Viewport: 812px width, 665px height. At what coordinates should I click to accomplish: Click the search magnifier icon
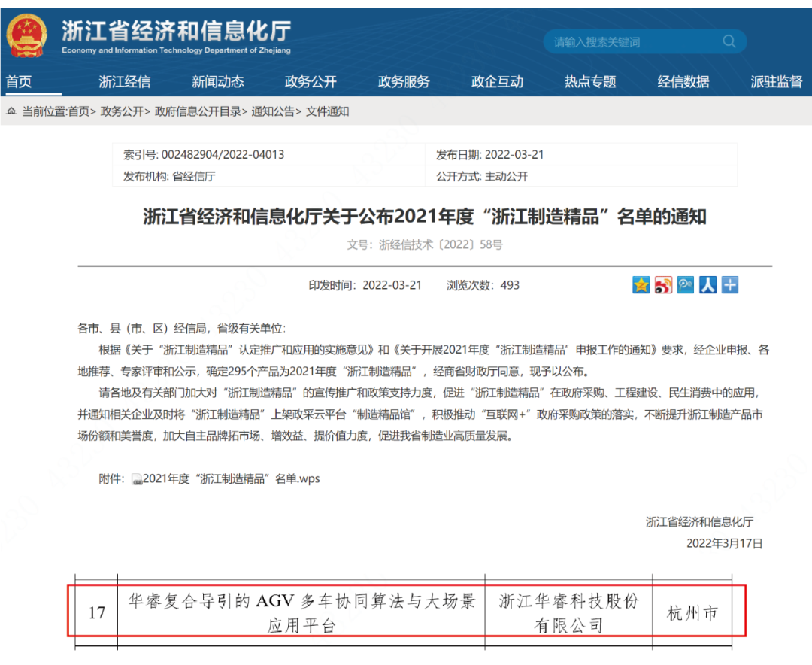pos(729,41)
